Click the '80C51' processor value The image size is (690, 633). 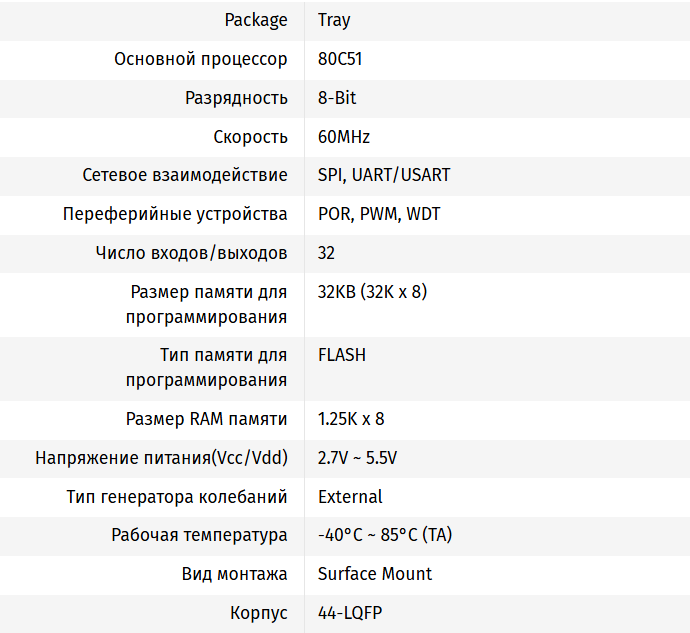340,59
